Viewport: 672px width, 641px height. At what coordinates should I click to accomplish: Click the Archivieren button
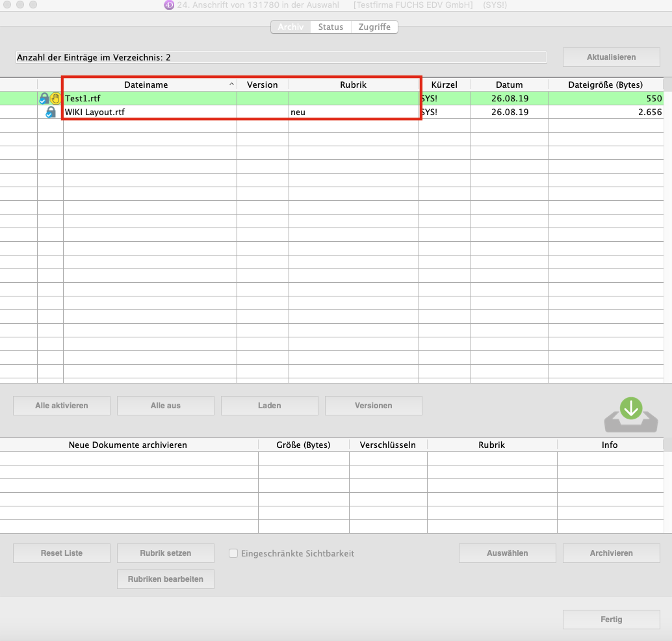(611, 553)
